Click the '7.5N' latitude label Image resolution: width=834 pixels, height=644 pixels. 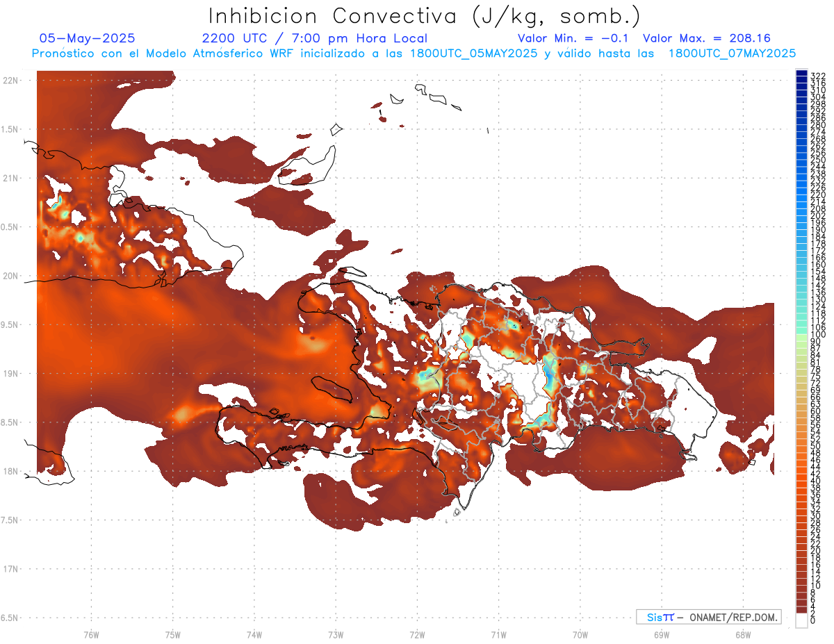[x=10, y=520]
